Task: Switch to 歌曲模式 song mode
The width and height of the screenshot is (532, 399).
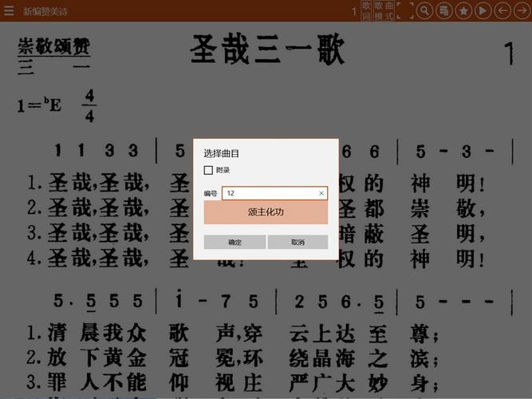Action: (x=384, y=10)
